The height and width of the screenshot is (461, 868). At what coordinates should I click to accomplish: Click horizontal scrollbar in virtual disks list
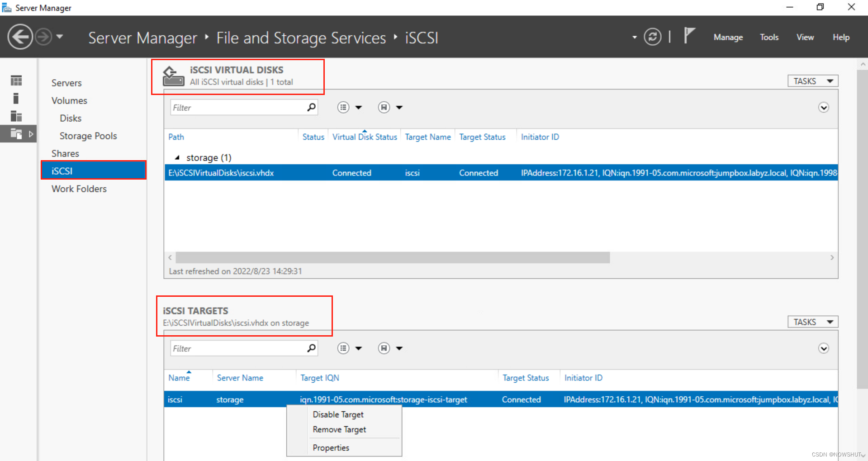(393, 257)
